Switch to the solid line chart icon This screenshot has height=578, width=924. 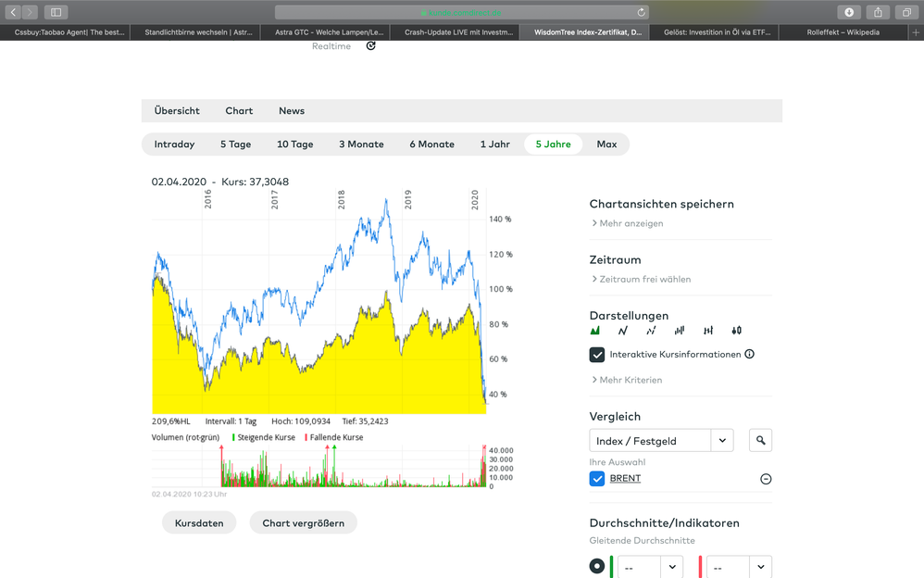click(x=623, y=330)
